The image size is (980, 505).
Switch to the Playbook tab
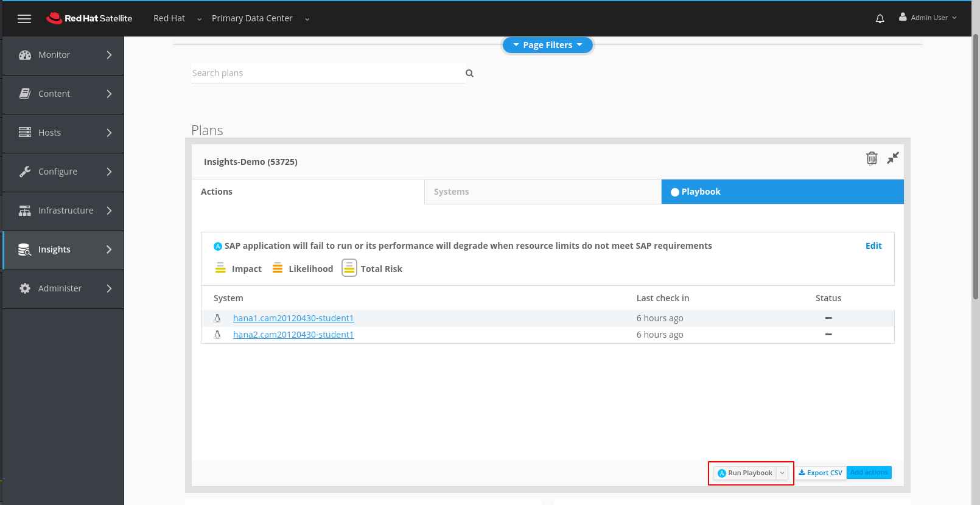(x=783, y=192)
